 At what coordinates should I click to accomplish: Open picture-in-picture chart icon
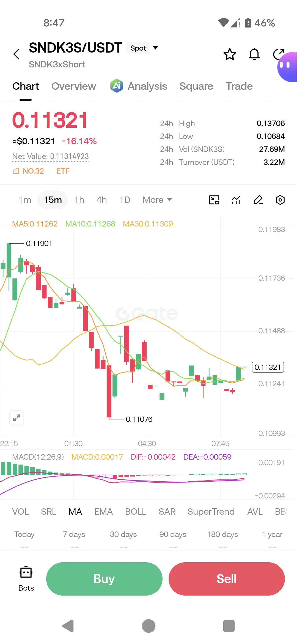(x=214, y=200)
